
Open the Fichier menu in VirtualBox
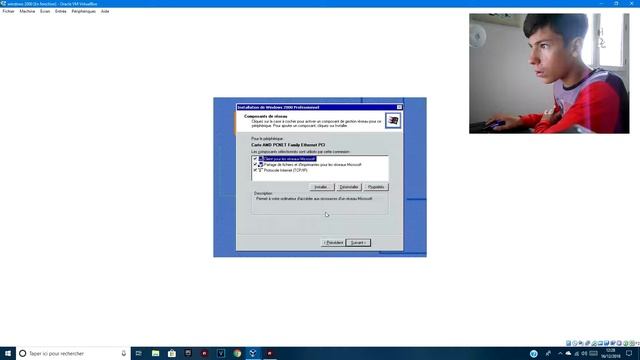8,11
